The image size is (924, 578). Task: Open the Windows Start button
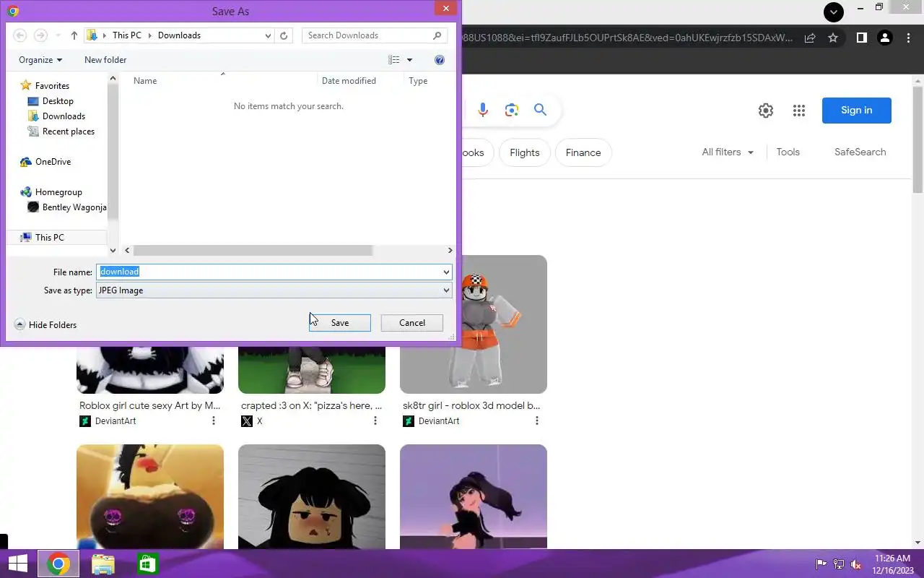(x=17, y=564)
